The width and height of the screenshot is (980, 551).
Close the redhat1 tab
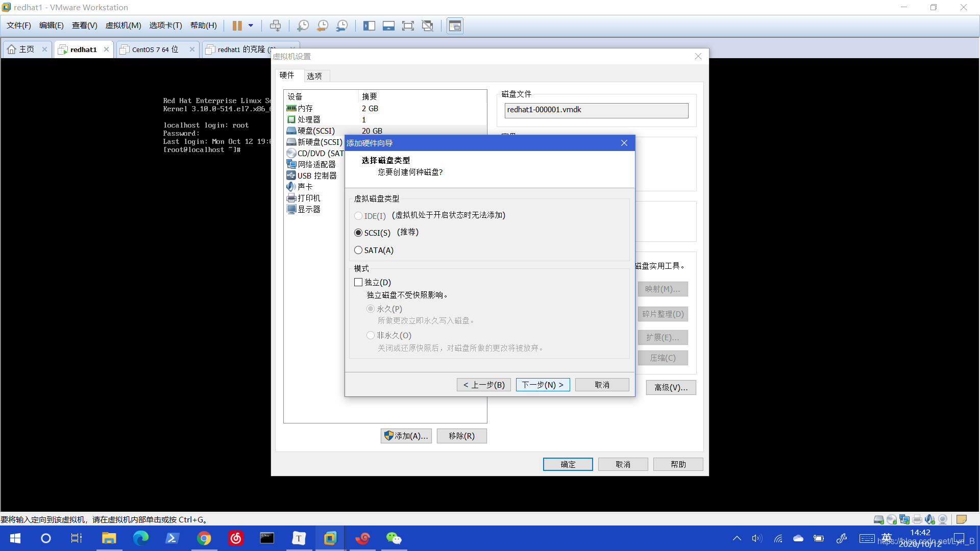[106, 49]
